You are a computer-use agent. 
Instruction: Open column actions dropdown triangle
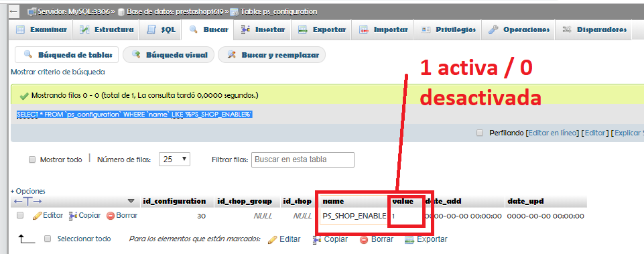(131, 202)
